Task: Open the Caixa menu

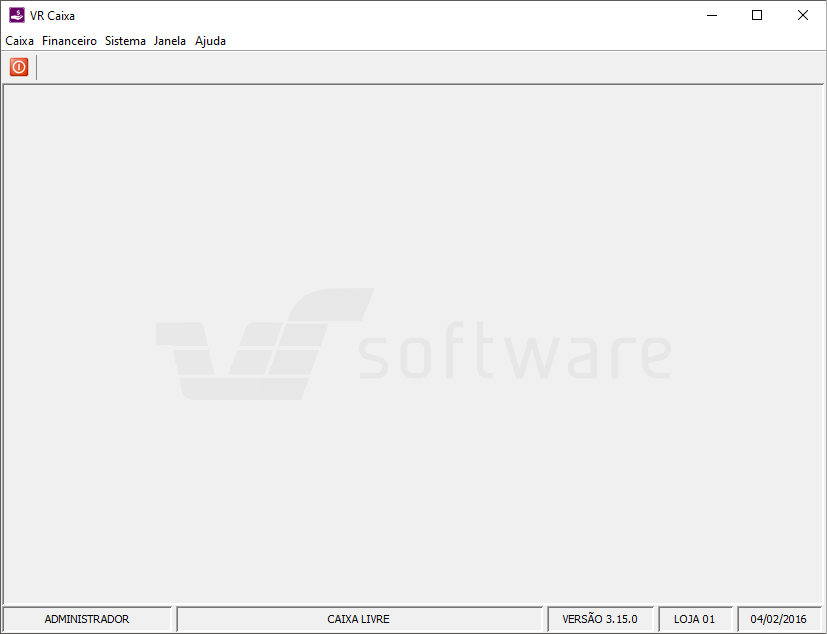Action: pos(20,41)
